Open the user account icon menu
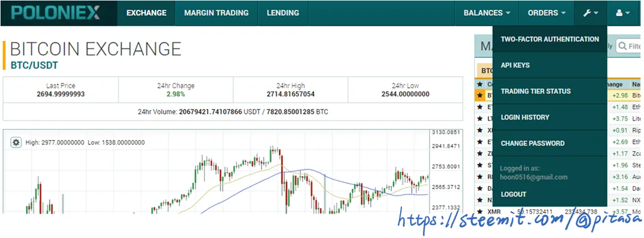The image size is (644, 238). click(x=622, y=13)
